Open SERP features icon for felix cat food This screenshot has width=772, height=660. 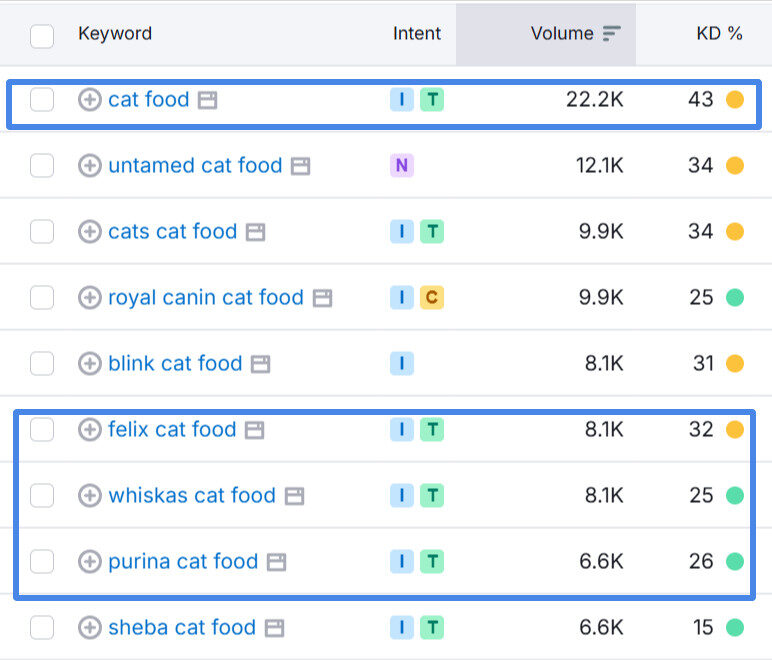[x=255, y=430]
